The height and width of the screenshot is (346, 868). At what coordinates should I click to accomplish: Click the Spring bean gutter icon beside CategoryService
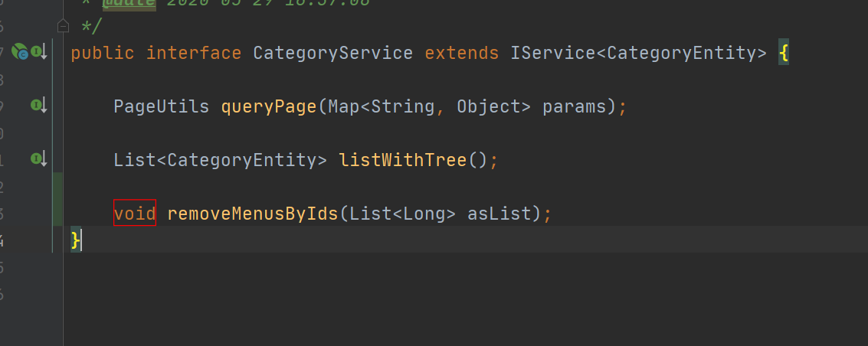coord(19,52)
